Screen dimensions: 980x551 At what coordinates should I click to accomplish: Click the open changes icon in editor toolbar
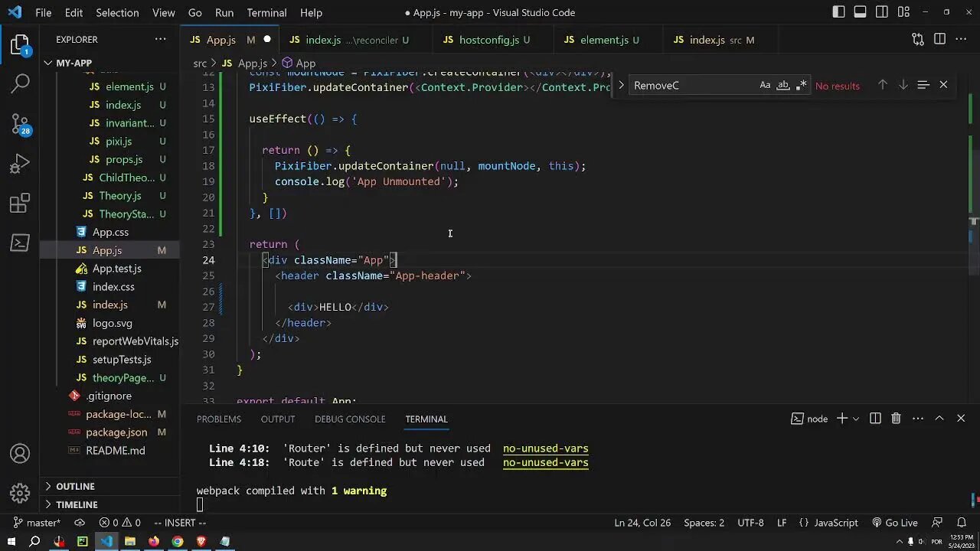[x=918, y=39]
